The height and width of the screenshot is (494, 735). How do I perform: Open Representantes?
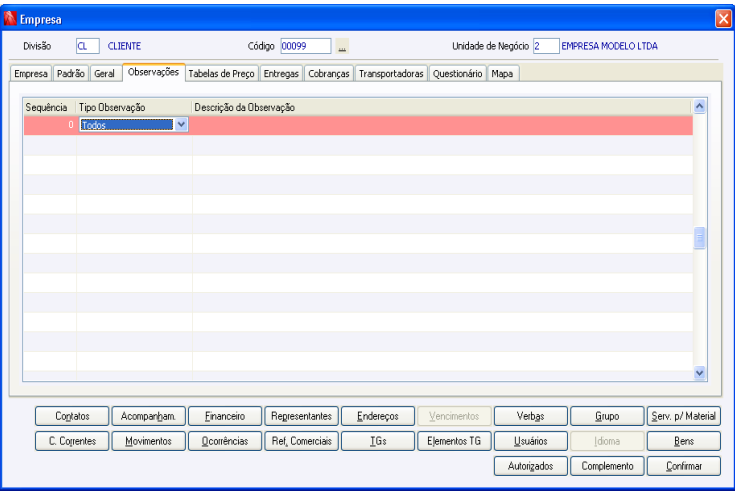(301, 416)
